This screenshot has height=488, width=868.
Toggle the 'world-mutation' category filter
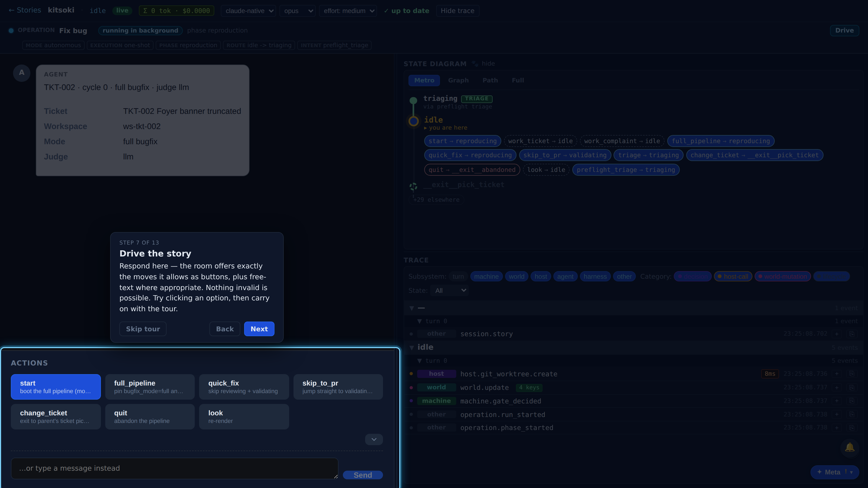782,277
